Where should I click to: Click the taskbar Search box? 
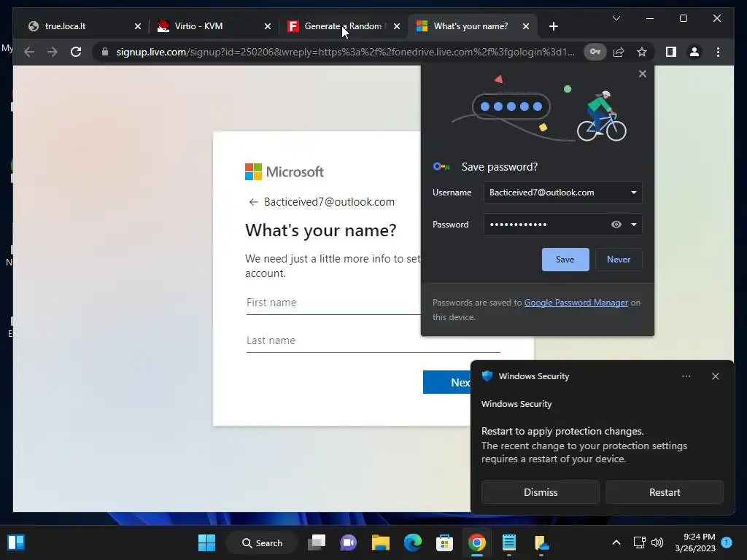tap(262, 542)
